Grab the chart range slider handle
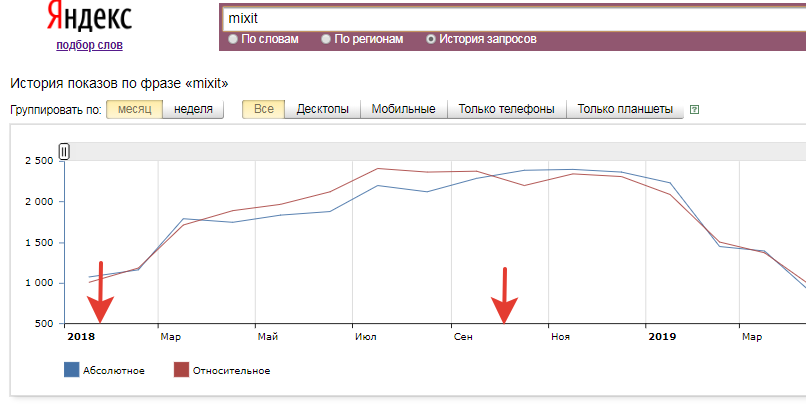This screenshot has height=409, width=806. pyautogui.click(x=64, y=152)
